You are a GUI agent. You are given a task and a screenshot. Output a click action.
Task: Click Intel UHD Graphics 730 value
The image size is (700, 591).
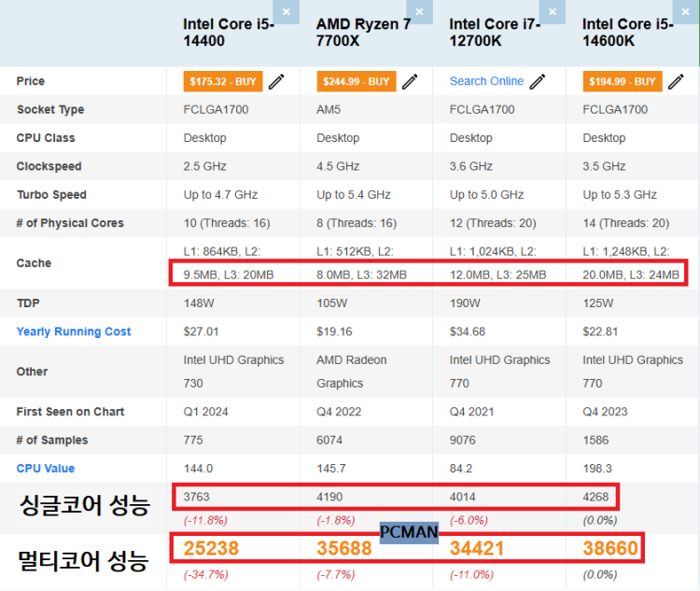point(233,372)
